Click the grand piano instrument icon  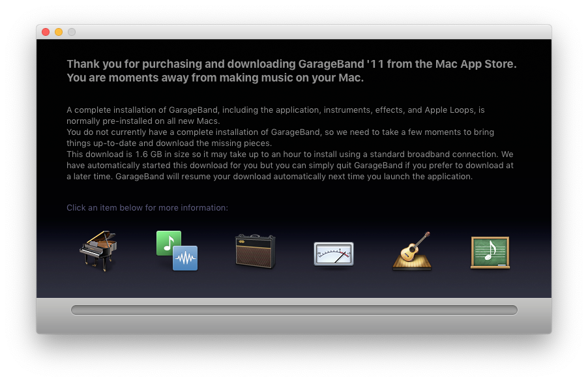[x=98, y=251]
